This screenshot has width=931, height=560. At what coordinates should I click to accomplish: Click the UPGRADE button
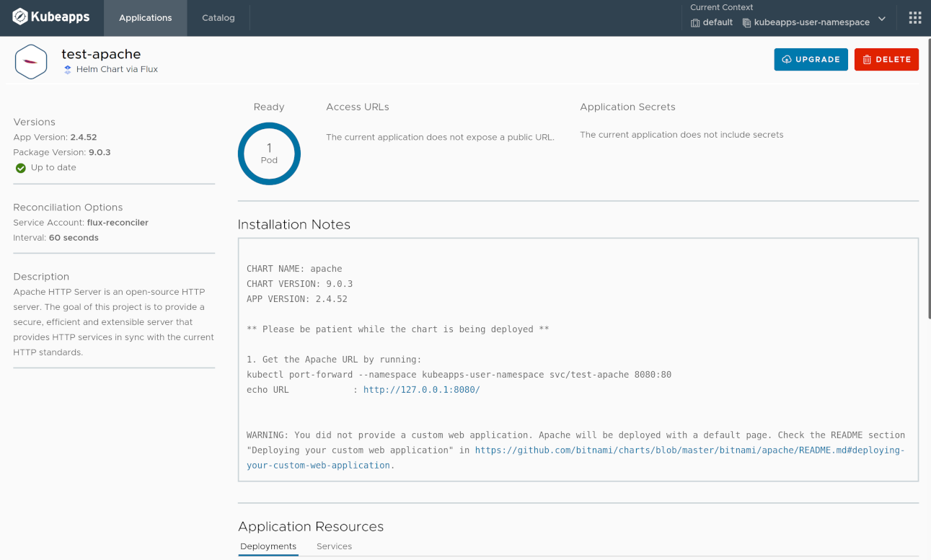[x=811, y=59]
